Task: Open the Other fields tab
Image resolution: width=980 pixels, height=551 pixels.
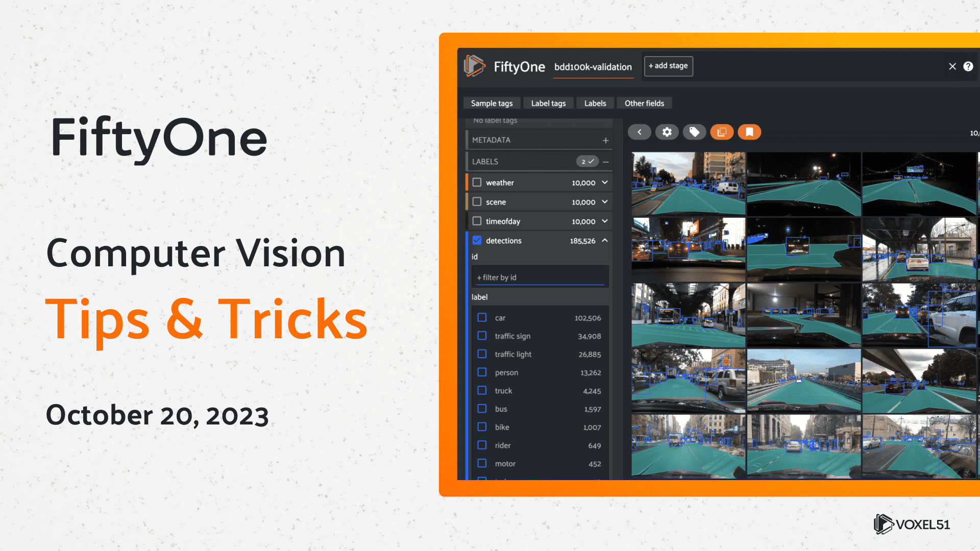Action: pos(644,103)
